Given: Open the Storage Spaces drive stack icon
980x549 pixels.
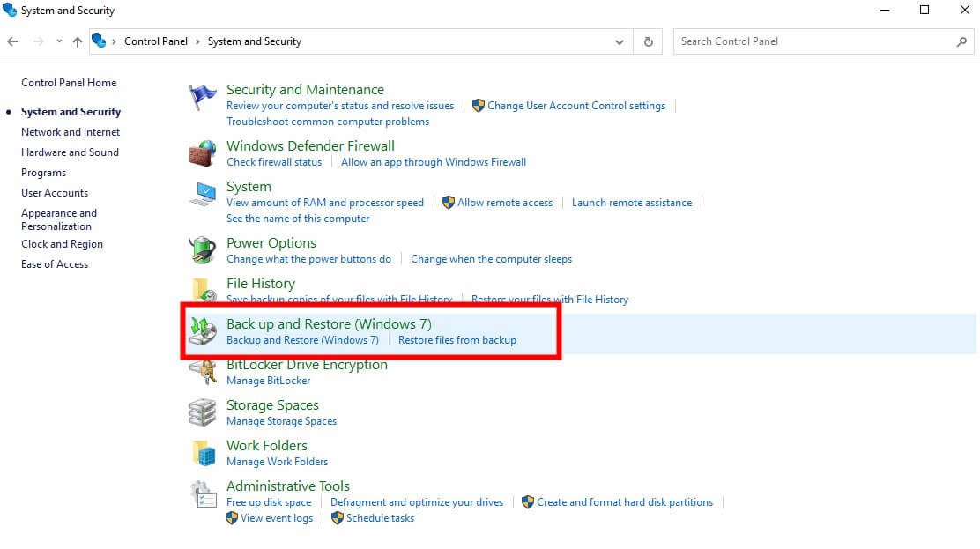Looking at the screenshot, I should pos(202,412).
